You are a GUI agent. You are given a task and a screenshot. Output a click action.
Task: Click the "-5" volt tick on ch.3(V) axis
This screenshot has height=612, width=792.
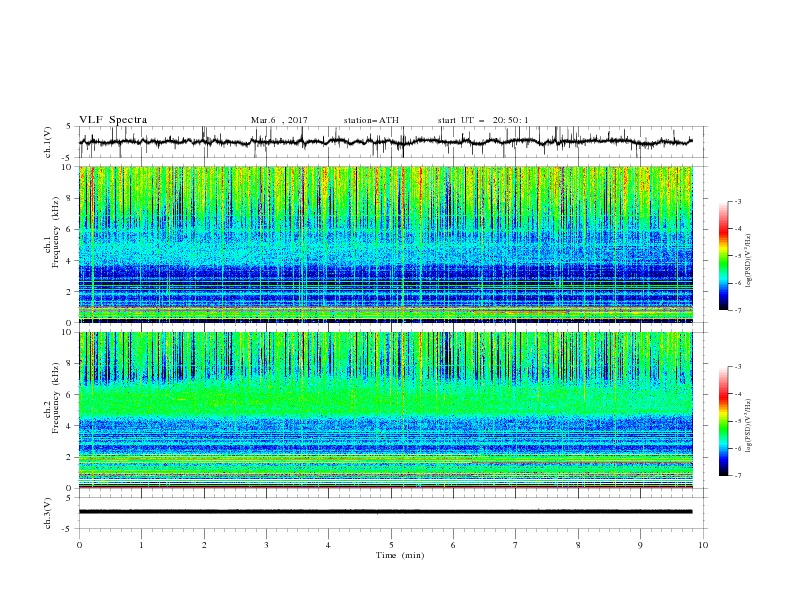tap(68, 529)
